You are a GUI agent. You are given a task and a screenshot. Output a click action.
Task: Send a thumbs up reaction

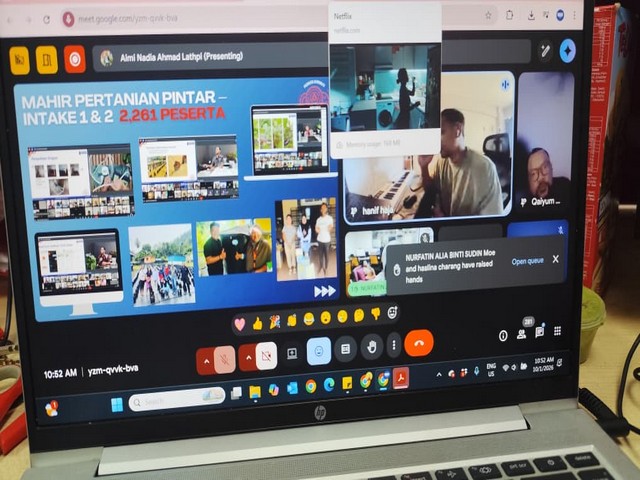click(x=257, y=323)
